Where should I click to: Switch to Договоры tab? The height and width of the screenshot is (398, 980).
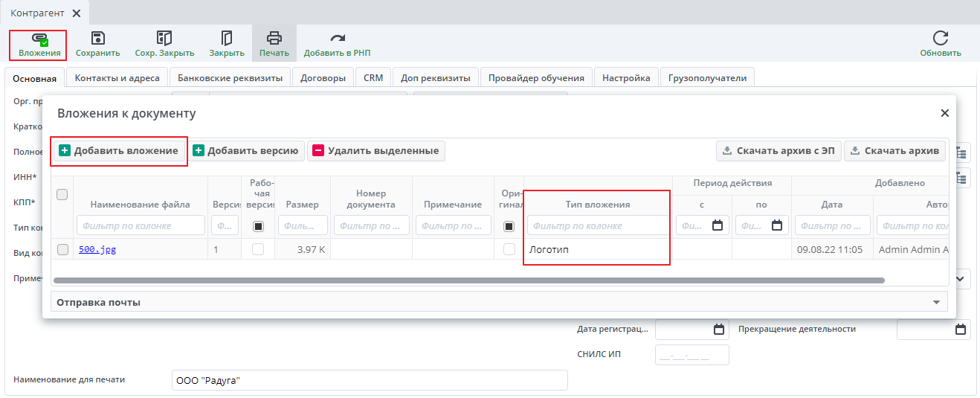tap(323, 77)
